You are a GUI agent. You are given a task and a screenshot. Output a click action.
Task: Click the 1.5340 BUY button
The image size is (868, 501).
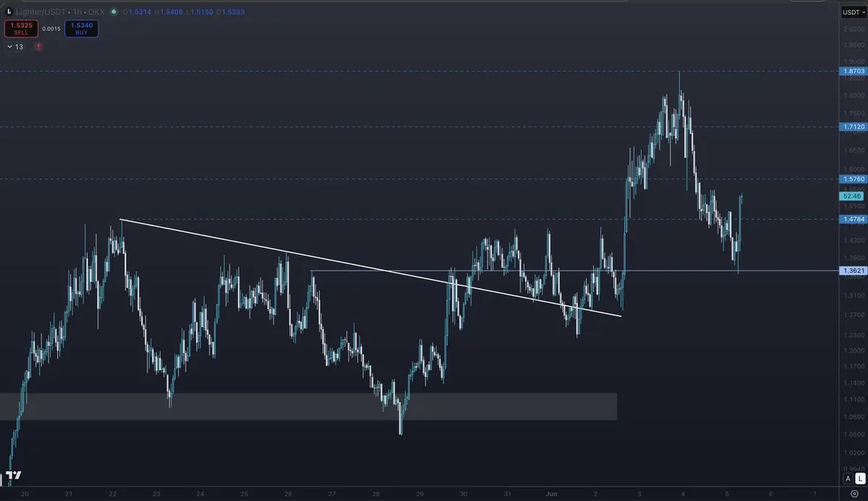pos(81,28)
